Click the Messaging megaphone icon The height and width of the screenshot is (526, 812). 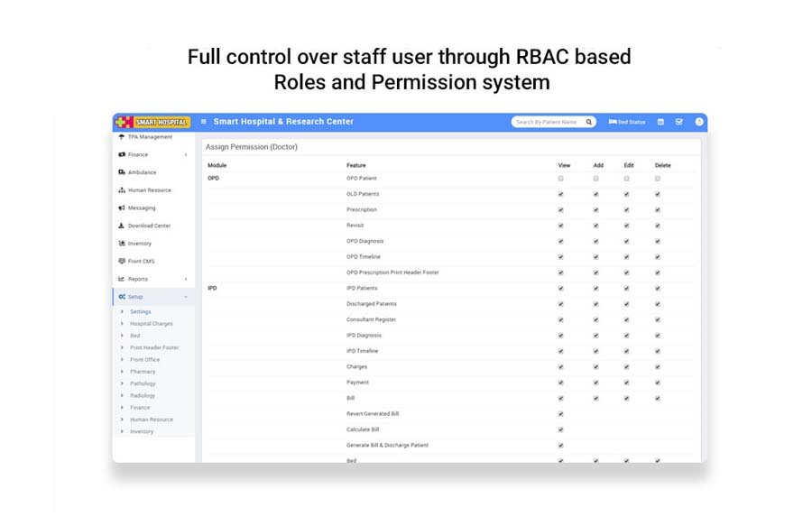tap(122, 208)
